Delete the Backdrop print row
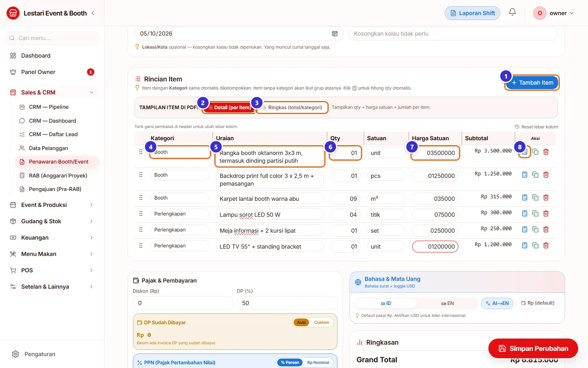 click(x=546, y=175)
